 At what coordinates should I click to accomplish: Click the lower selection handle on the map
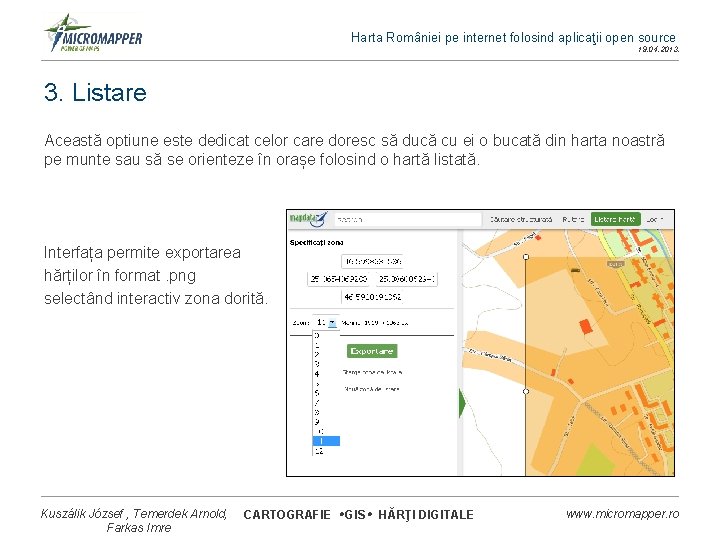tap(526, 391)
